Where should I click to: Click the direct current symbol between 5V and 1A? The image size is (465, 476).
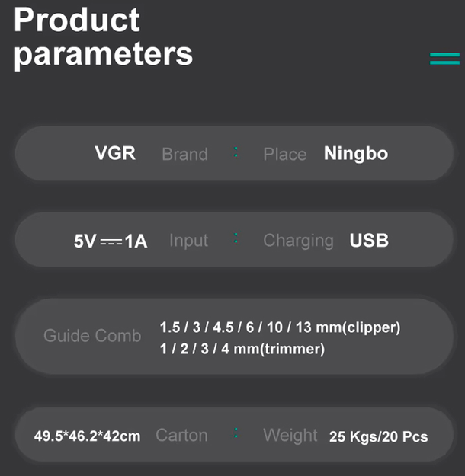tap(111, 242)
